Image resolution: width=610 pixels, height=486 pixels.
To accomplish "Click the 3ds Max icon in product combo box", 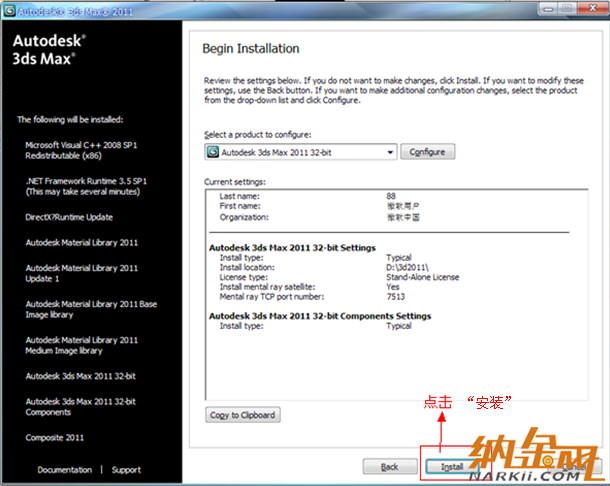I will 212,152.
